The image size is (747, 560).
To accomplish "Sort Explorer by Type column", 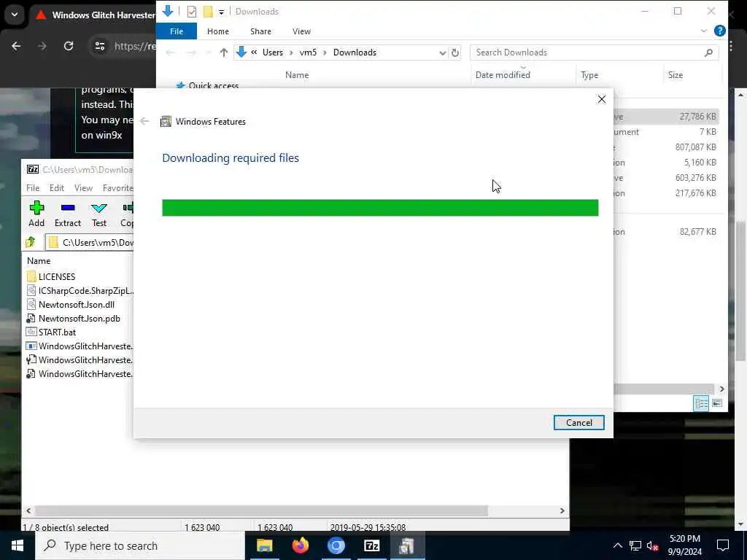I will pos(589,75).
